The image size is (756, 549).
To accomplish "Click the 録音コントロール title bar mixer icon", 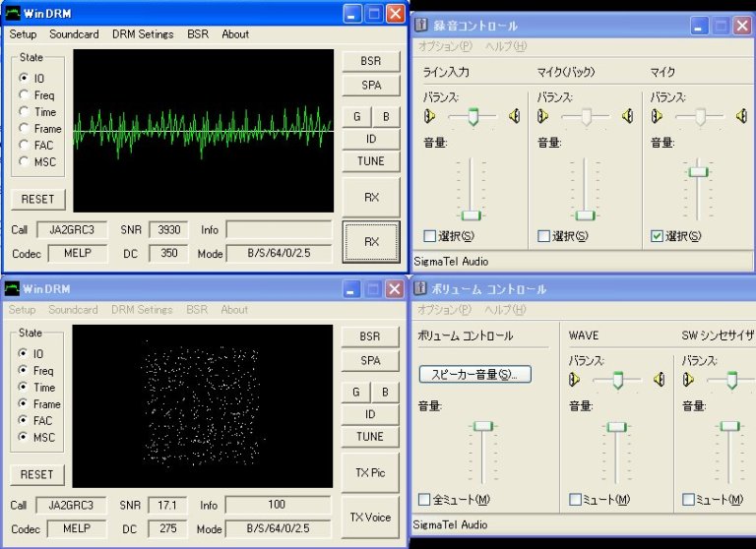I will tap(421, 25).
